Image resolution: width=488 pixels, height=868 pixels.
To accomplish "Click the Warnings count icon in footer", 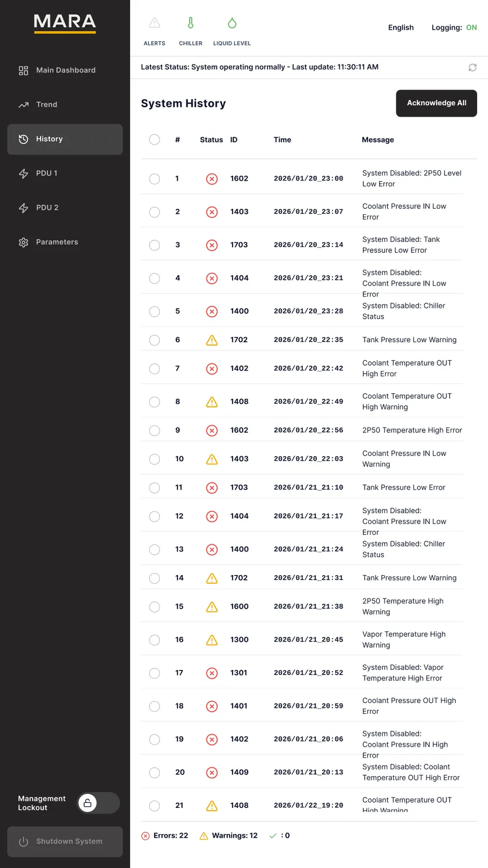I will [204, 836].
